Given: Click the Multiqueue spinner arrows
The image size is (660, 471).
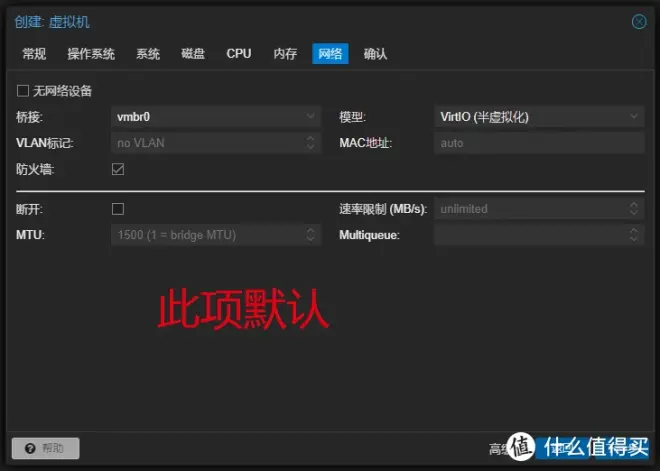Looking at the screenshot, I should (x=634, y=235).
